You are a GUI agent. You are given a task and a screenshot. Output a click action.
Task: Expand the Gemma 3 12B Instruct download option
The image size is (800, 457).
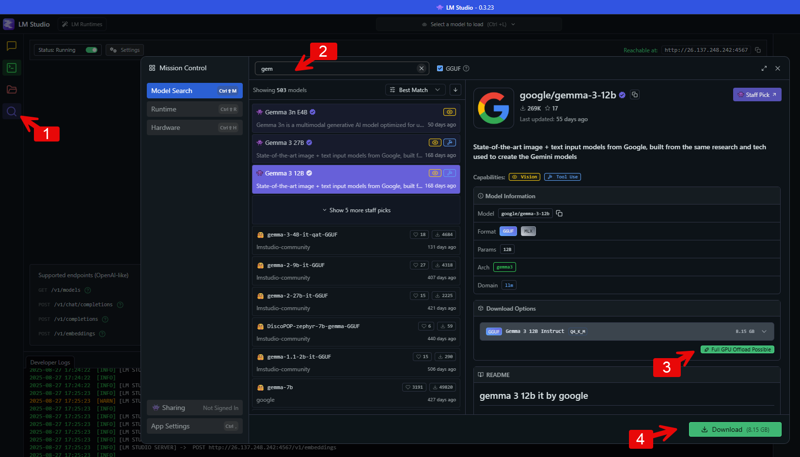[627, 332]
